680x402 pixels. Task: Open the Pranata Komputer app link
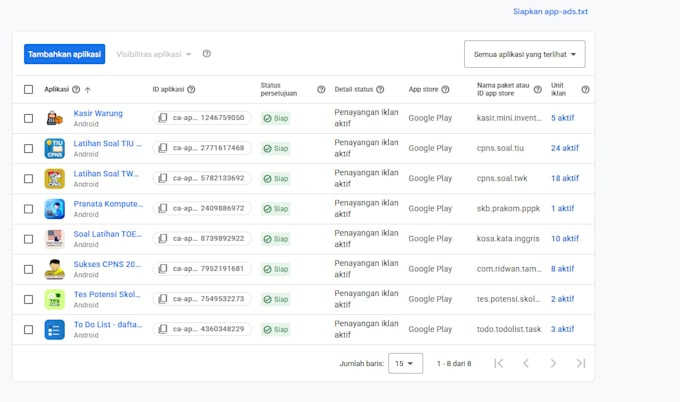pos(108,204)
